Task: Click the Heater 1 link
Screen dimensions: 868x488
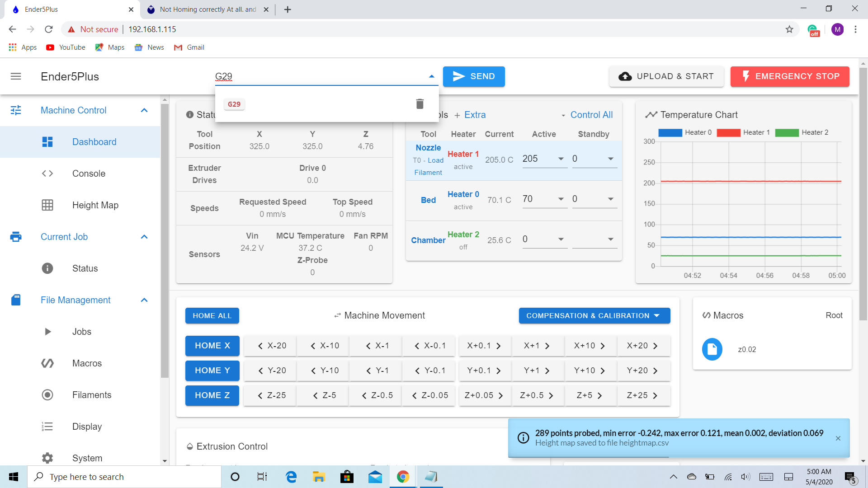Action: coord(463,154)
